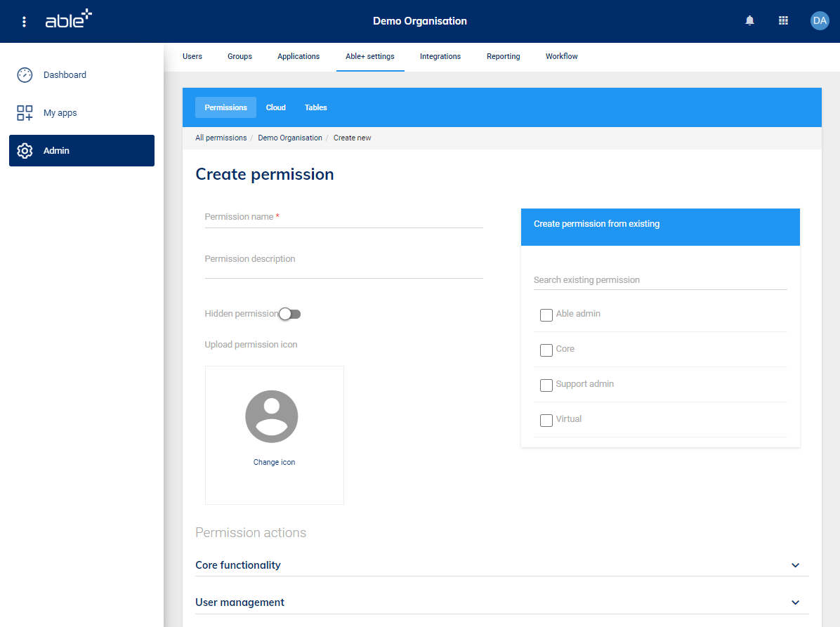Tick the Support admin checkbox
840x627 pixels.
click(546, 385)
